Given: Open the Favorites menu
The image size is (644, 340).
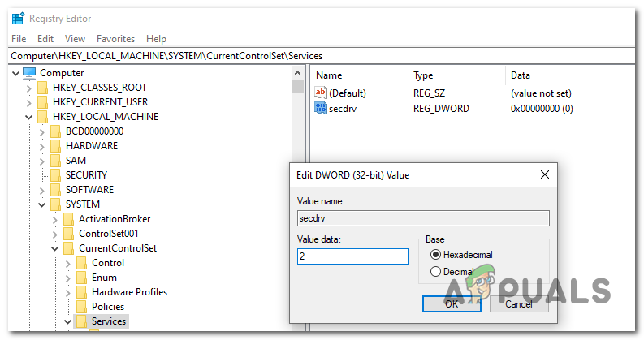Looking at the screenshot, I should [x=116, y=39].
